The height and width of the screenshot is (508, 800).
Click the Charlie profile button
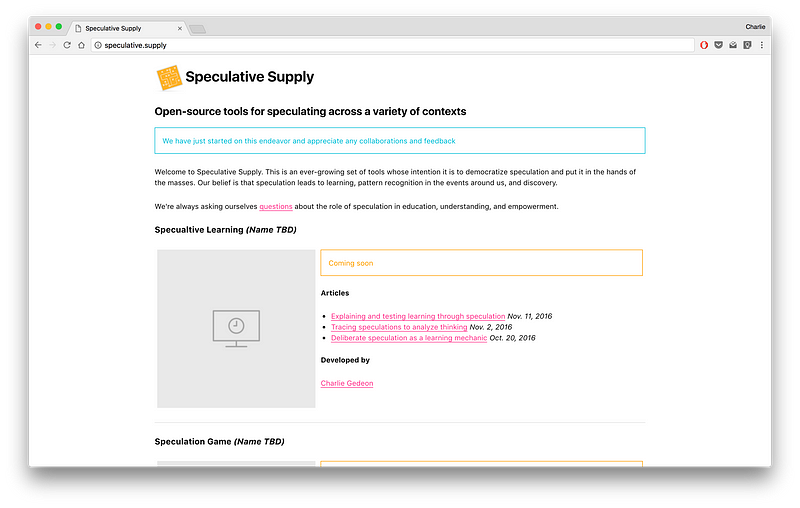click(x=755, y=27)
